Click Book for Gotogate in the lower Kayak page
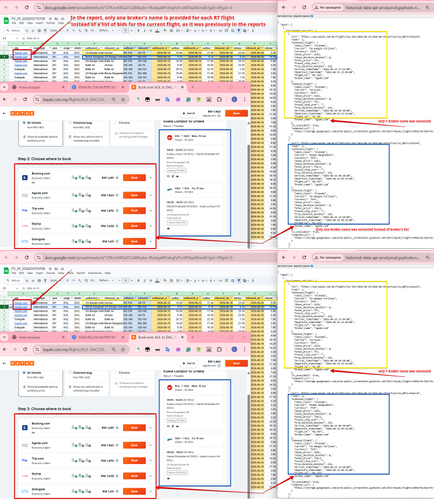 [134, 491]
